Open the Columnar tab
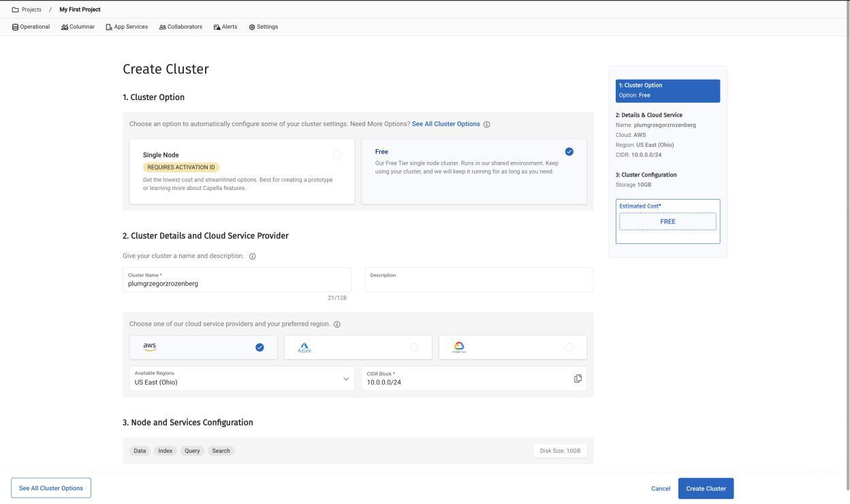Screen dimensions: 850x504 pyautogui.click(x=78, y=27)
